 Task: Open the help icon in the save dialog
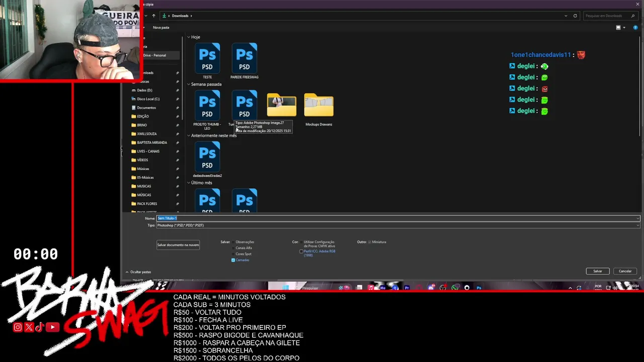point(636,28)
